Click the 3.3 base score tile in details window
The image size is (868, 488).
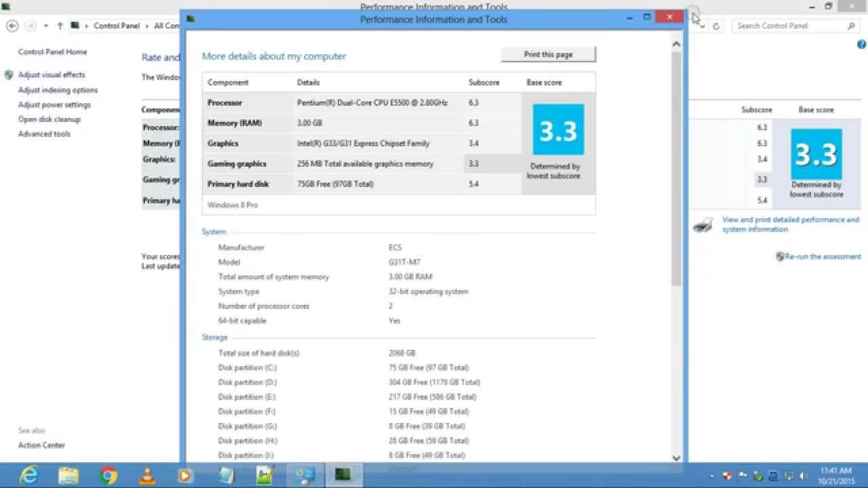(558, 129)
